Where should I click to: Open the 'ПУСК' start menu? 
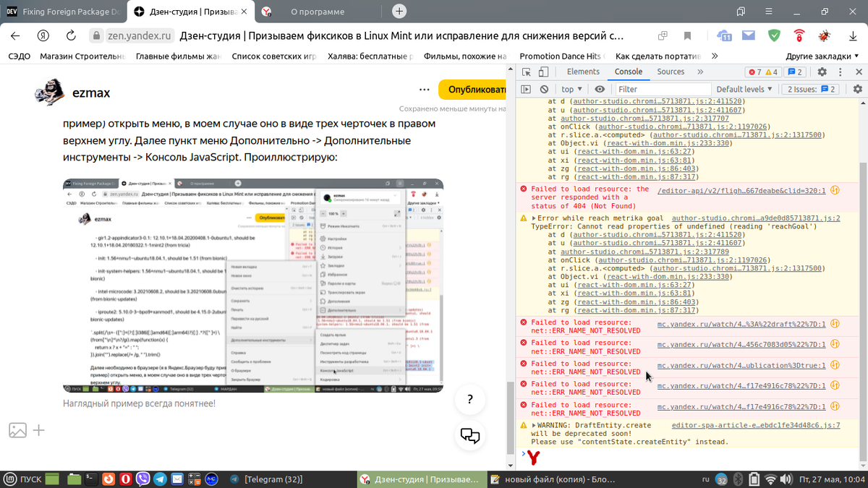[22, 479]
